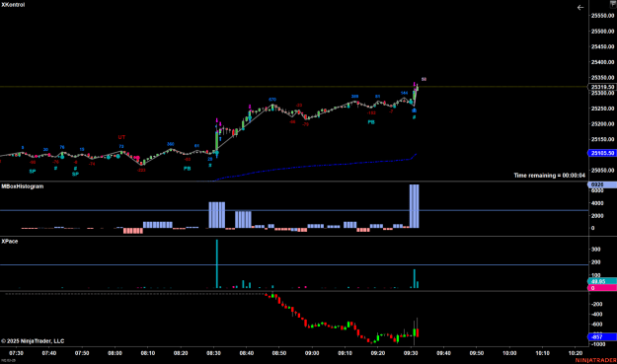Click the tallest XPace spike at 08:30
The width and height of the screenshot is (617, 364).
217,263
